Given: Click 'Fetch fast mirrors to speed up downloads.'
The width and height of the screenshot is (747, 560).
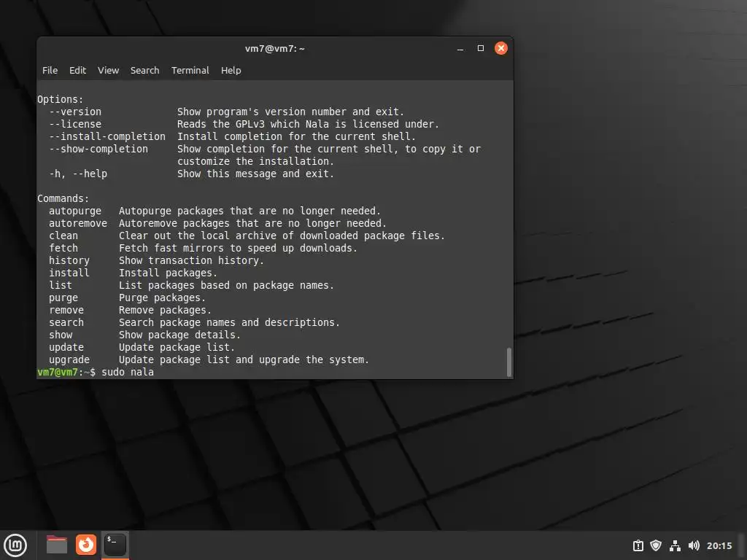Looking at the screenshot, I should tap(239, 248).
